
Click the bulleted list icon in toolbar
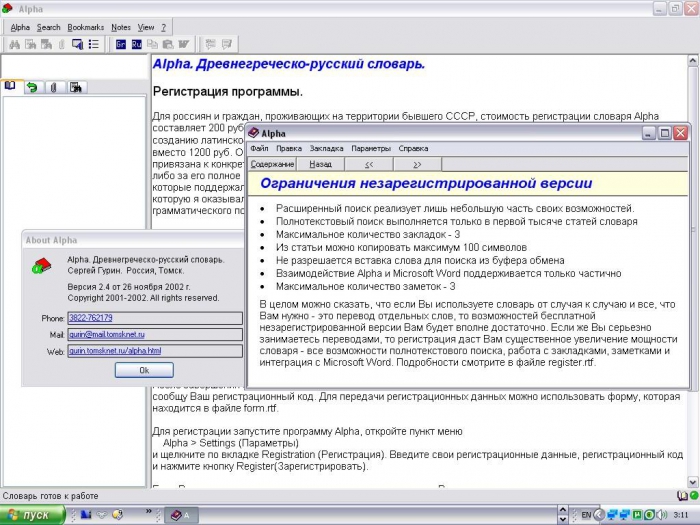(94, 44)
